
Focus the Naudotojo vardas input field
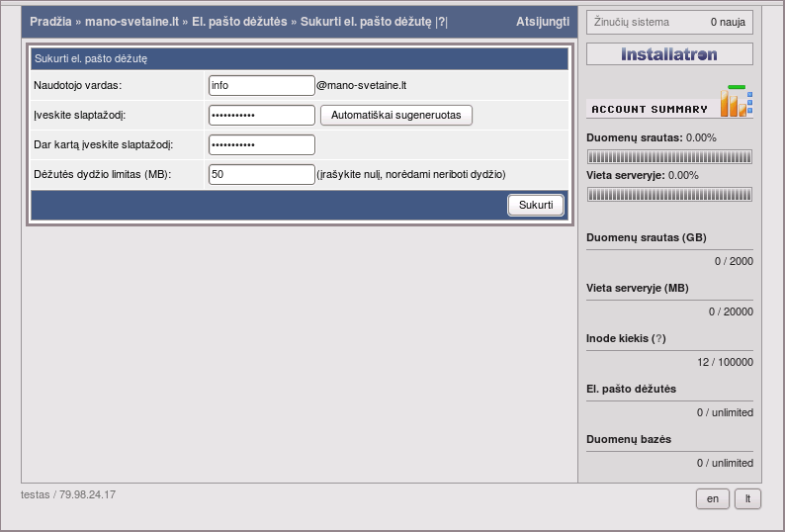coord(261,86)
